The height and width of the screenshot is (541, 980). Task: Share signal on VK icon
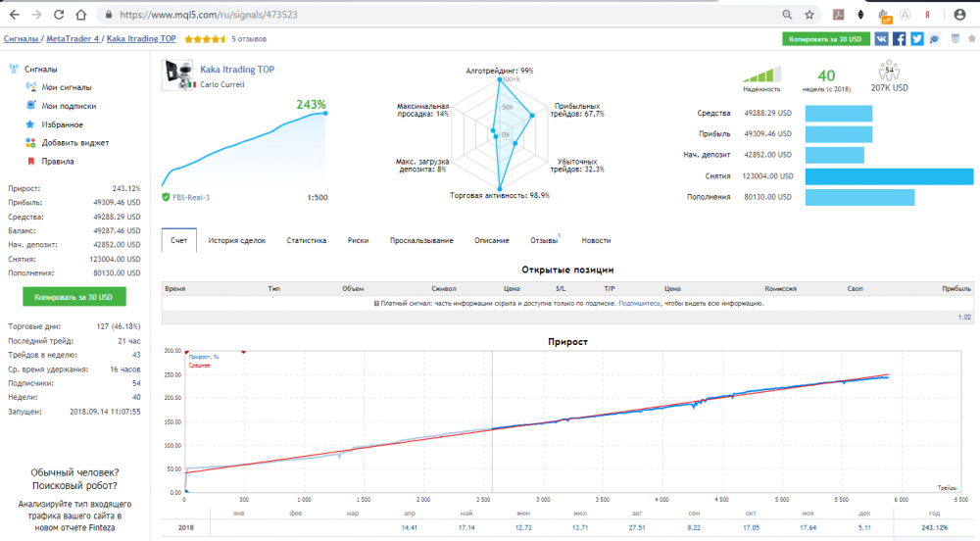(x=881, y=39)
